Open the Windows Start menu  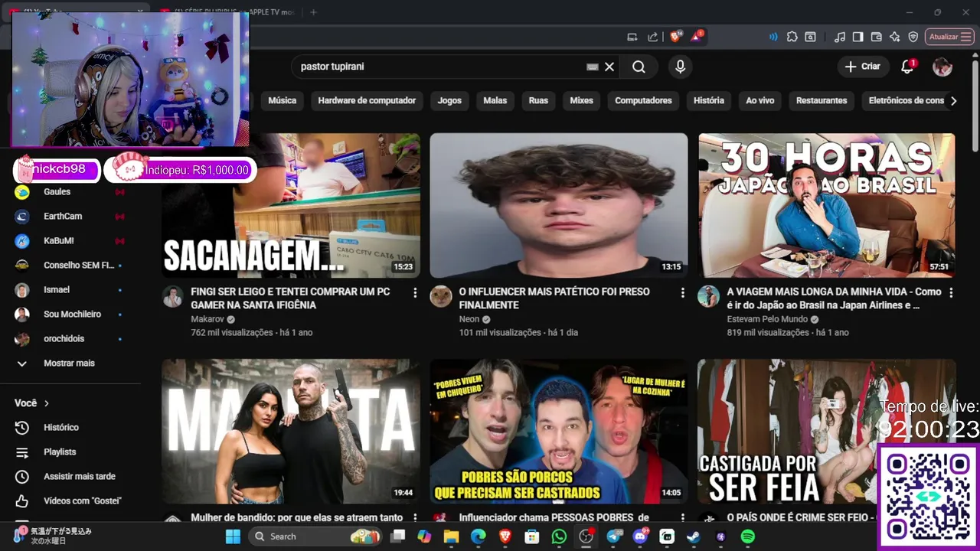click(x=233, y=536)
